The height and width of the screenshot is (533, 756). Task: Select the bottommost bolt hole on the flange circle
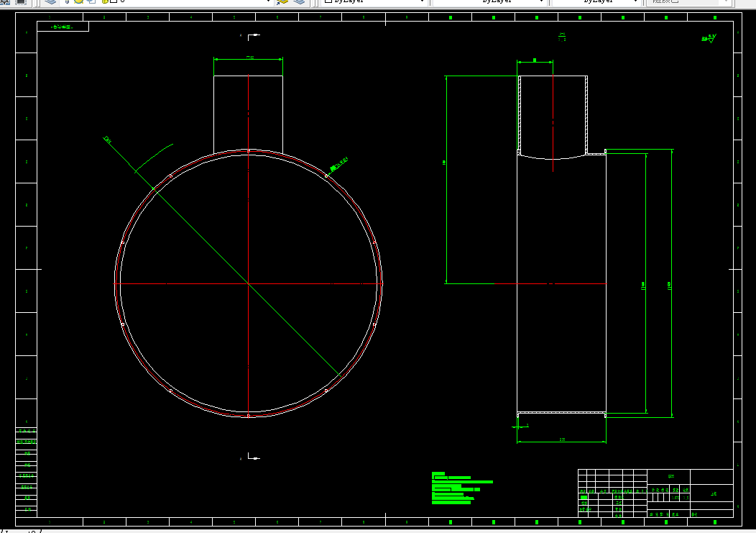click(x=249, y=416)
